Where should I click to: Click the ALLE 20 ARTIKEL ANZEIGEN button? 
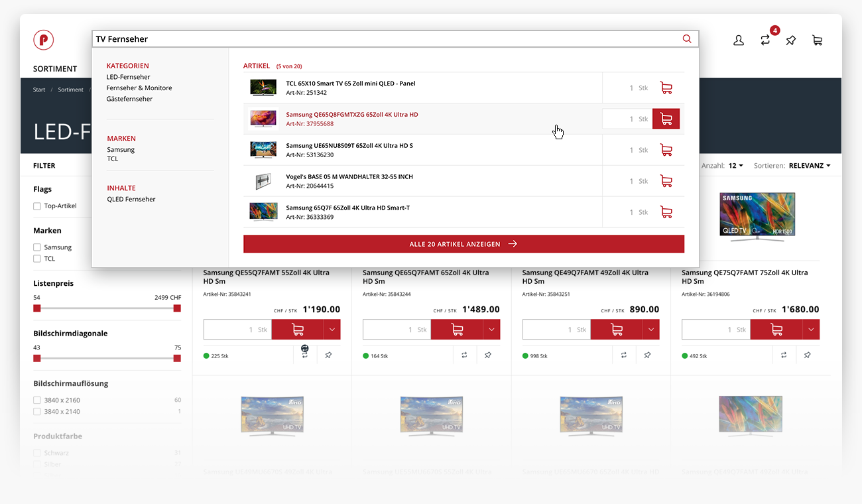(463, 244)
